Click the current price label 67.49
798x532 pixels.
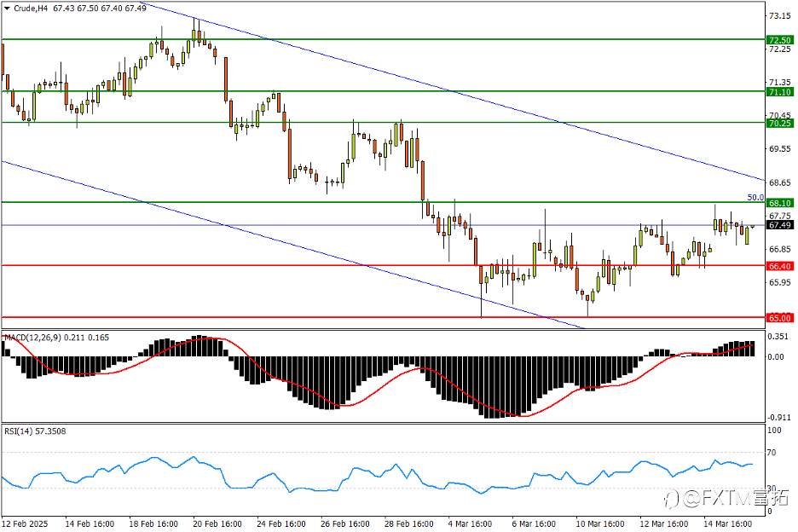coord(780,225)
